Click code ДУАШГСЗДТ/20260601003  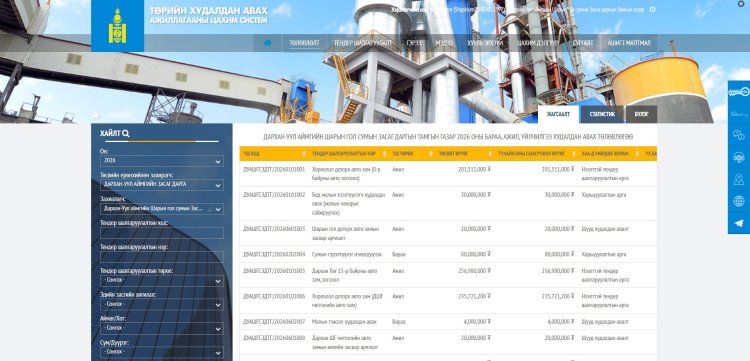pos(274,229)
